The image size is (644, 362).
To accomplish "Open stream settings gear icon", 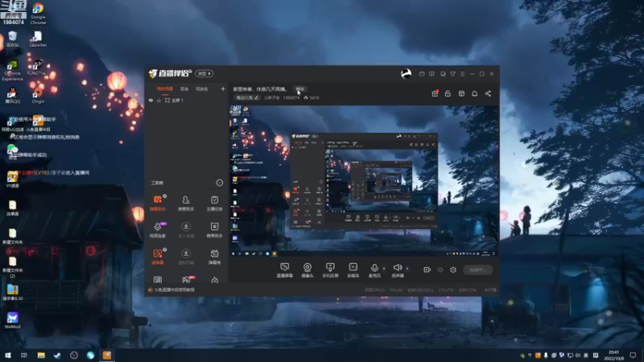I will pos(453,269).
